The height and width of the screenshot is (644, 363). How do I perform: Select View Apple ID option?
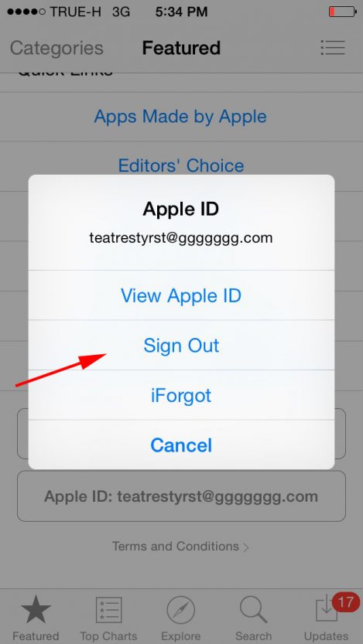click(181, 295)
